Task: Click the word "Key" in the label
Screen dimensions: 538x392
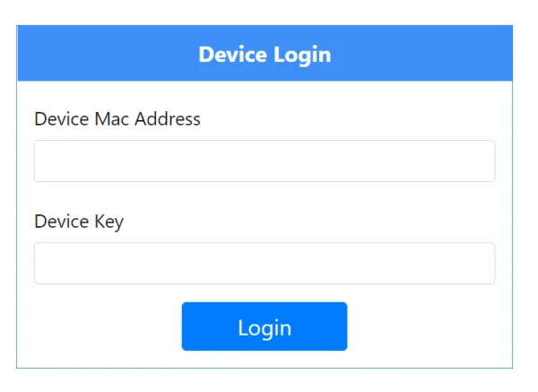Action: click(108, 222)
